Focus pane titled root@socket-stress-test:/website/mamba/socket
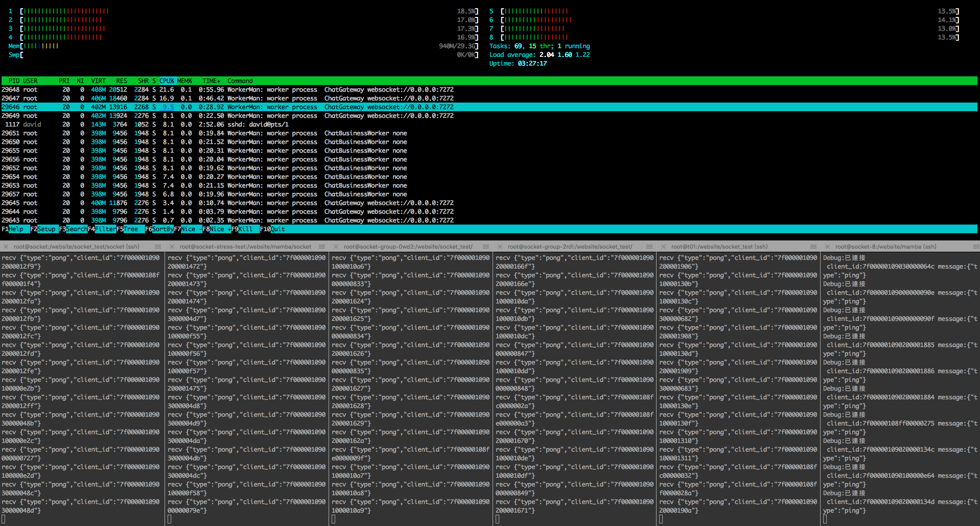Viewport: 980px width, 526px height. pyautogui.click(x=246, y=247)
